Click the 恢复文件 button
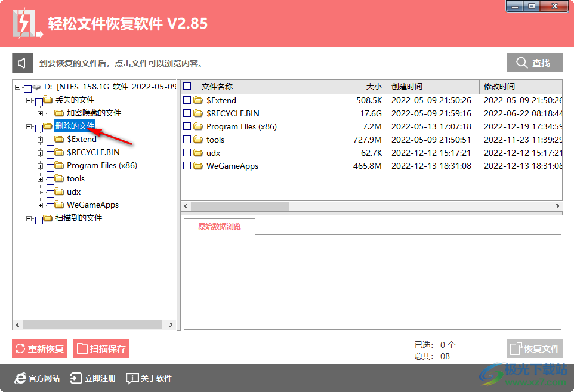Screen dimensions: 574x392 pyautogui.click(x=535, y=348)
